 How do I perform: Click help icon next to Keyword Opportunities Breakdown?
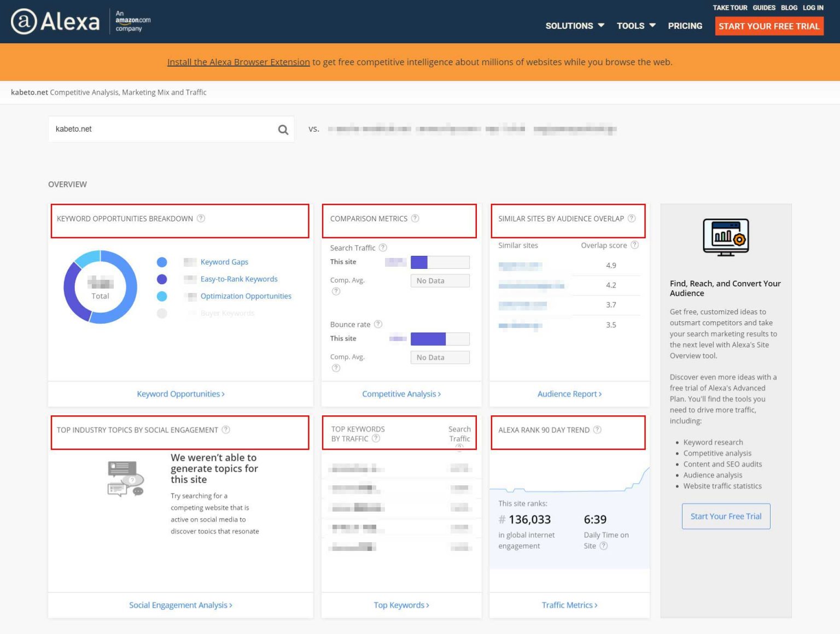201,219
